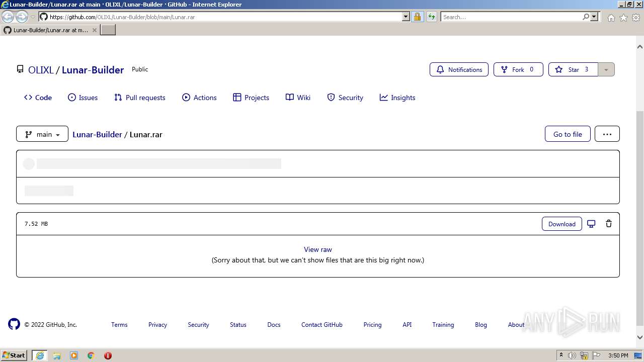
Task: Open the View raw link
Action: pos(318,249)
